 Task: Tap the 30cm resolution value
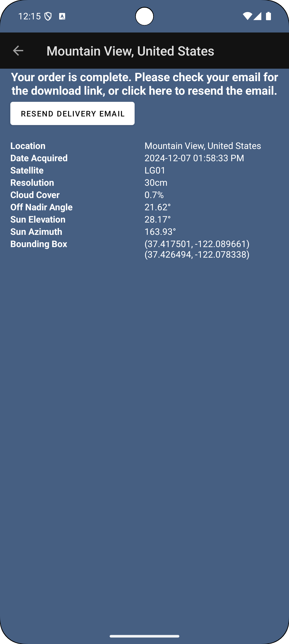pos(156,183)
